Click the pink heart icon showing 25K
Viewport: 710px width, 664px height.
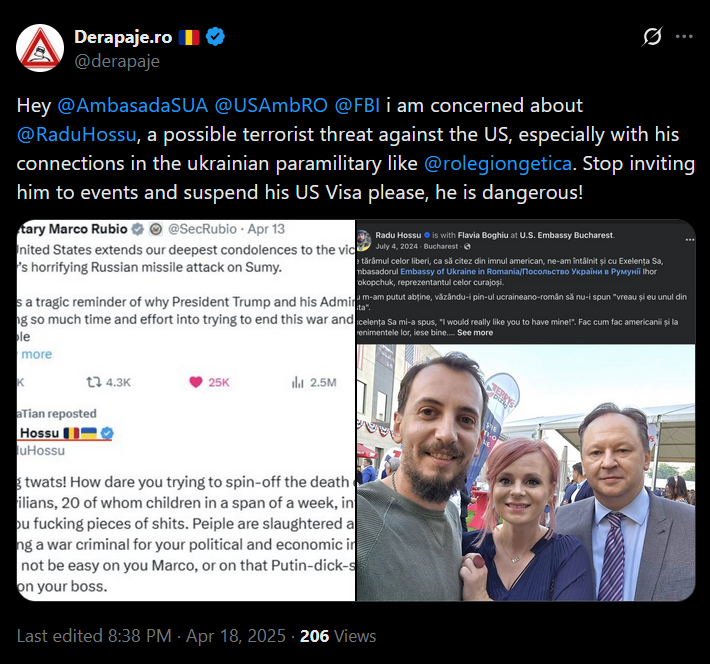click(x=196, y=382)
